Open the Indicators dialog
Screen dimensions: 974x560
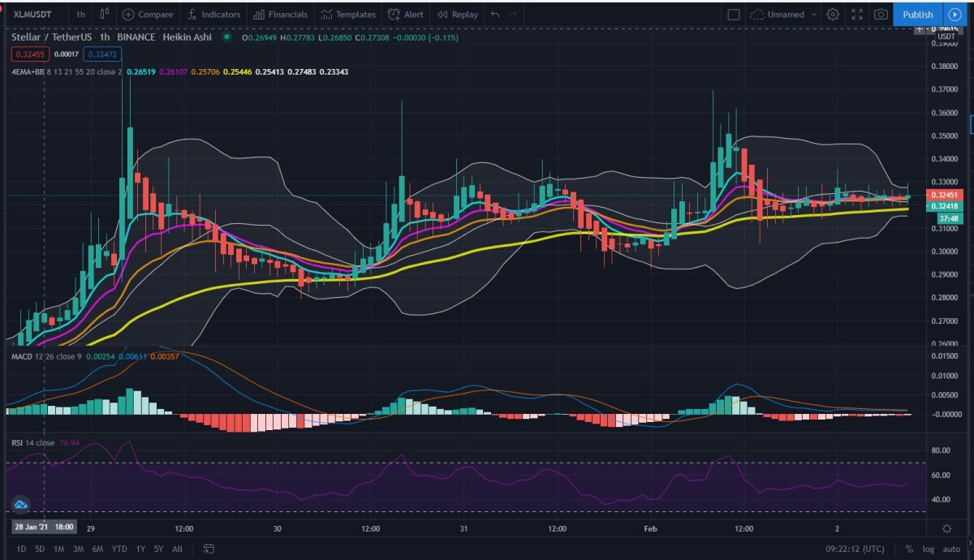(x=213, y=15)
